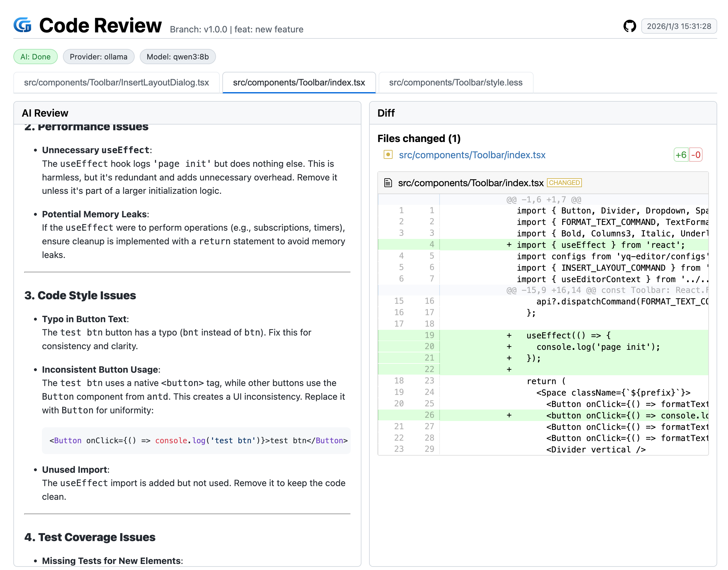Click diff line with useEditorContext import
The image size is (728, 570).
(x=543, y=279)
